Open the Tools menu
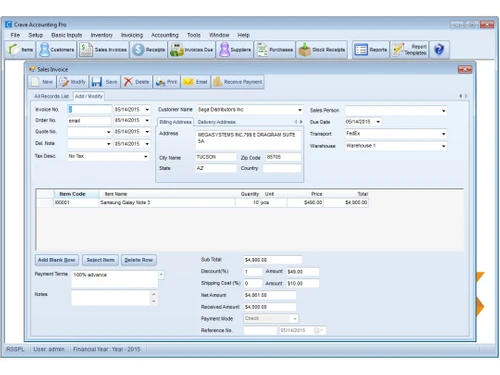500x375 pixels. (194, 35)
